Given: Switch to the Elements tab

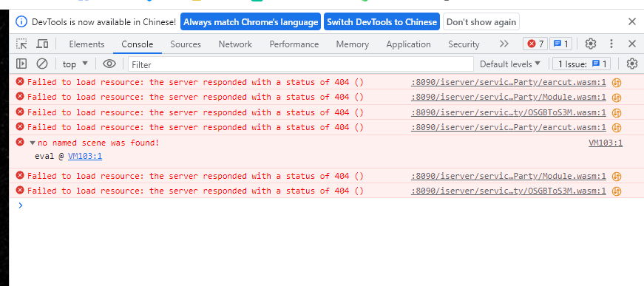Looking at the screenshot, I should coord(87,44).
